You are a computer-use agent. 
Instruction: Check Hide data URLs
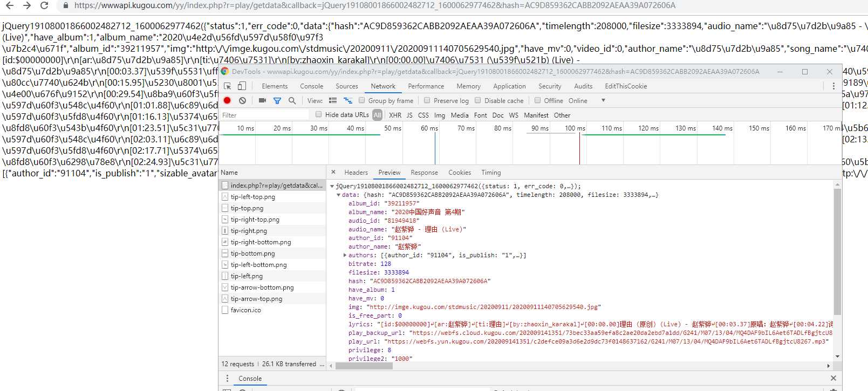click(x=319, y=114)
